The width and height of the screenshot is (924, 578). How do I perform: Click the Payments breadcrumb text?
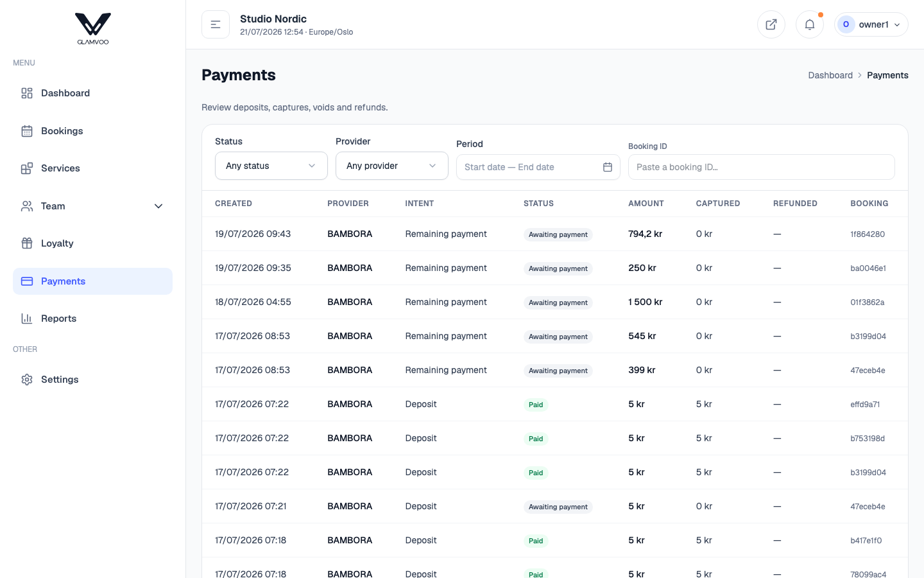(x=887, y=75)
